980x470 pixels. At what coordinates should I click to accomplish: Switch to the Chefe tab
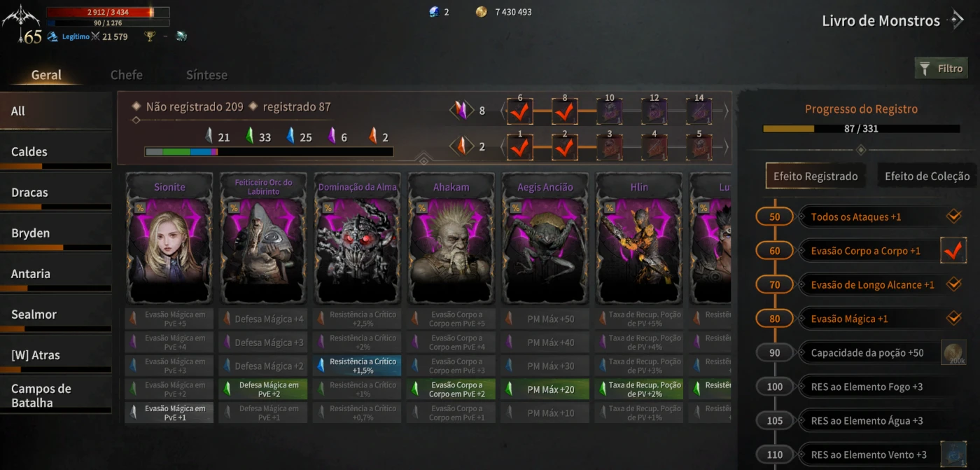point(127,75)
